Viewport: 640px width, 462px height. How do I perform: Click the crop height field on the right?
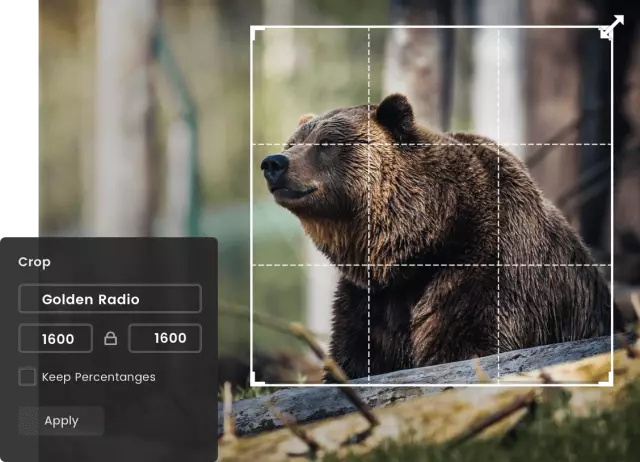pos(165,338)
